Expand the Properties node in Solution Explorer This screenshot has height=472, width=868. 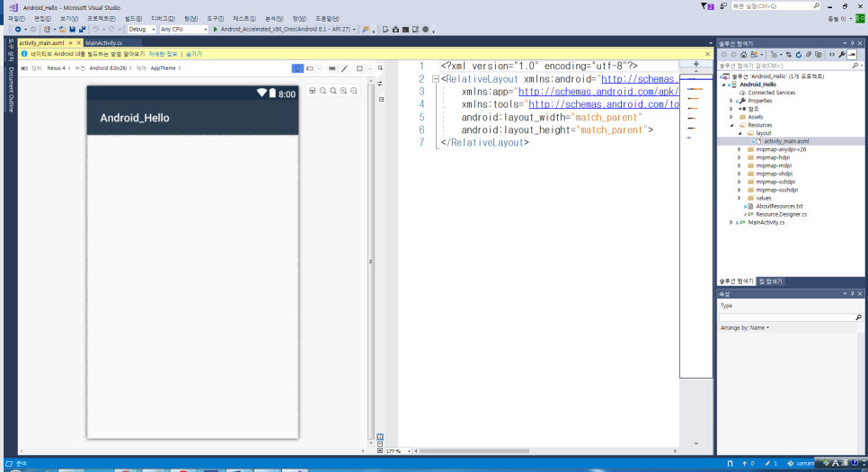tap(731, 101)
